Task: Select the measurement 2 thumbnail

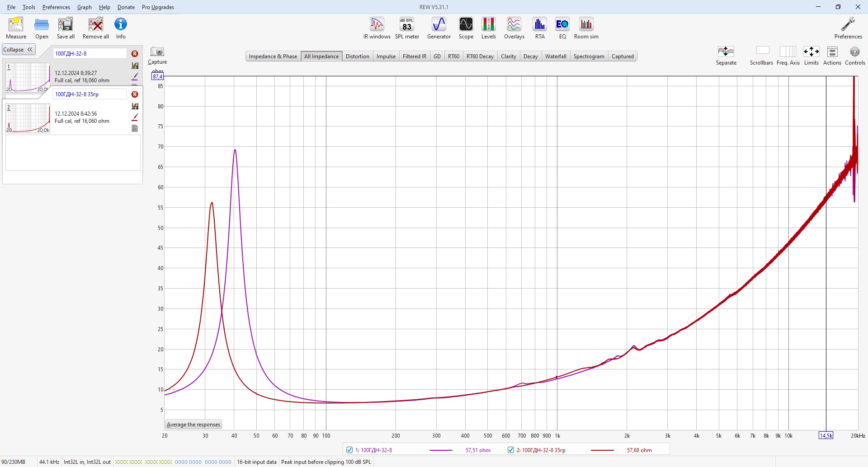Action: [28, 118]
